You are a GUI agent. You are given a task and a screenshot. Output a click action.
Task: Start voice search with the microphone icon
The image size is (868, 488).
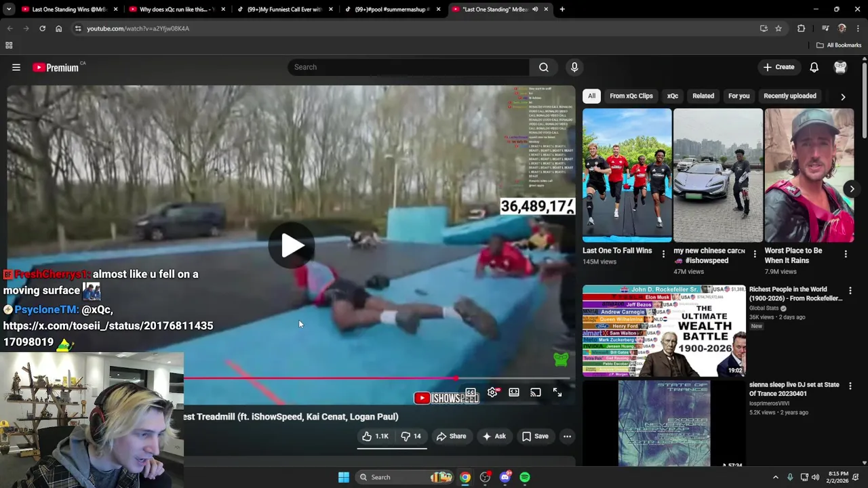tap(574, 67)
